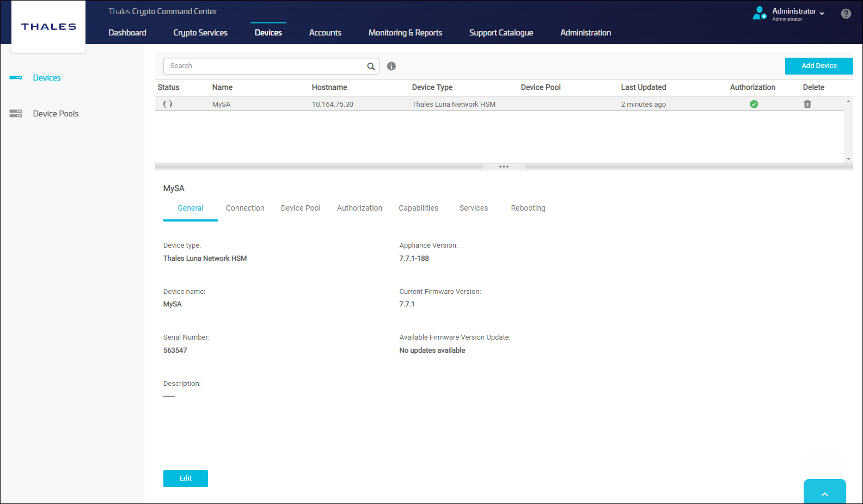This screenshot has height=504, width=863.
Task: Click hostname 10.164.75.30
Action: [x=332, y=105]
